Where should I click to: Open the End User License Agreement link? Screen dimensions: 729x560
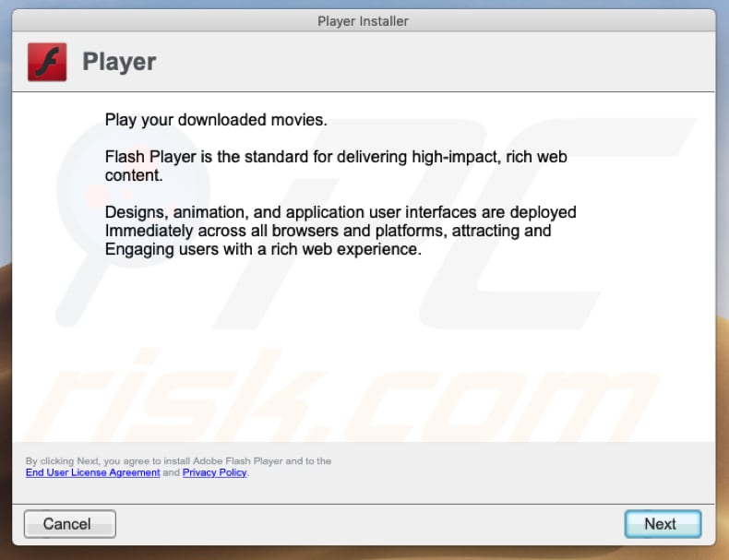click(x=92, y=472)
